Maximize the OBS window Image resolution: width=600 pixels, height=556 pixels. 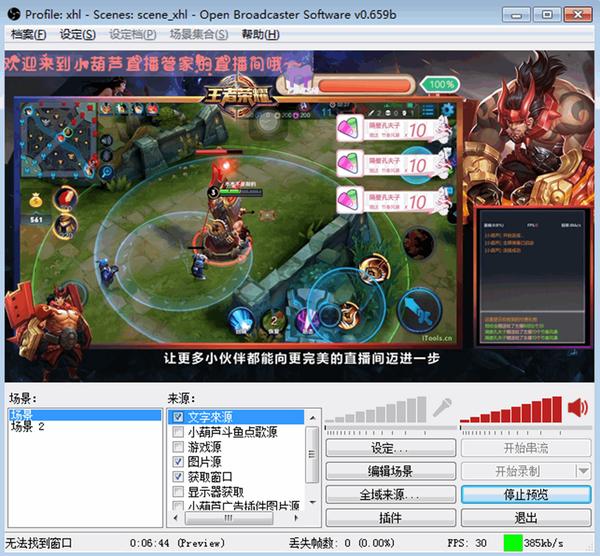pos(547,15)
